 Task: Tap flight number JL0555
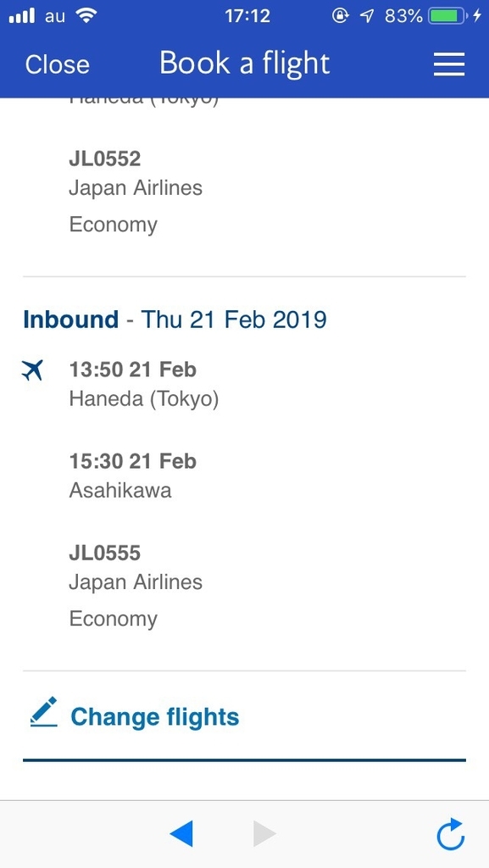(104, 552)
